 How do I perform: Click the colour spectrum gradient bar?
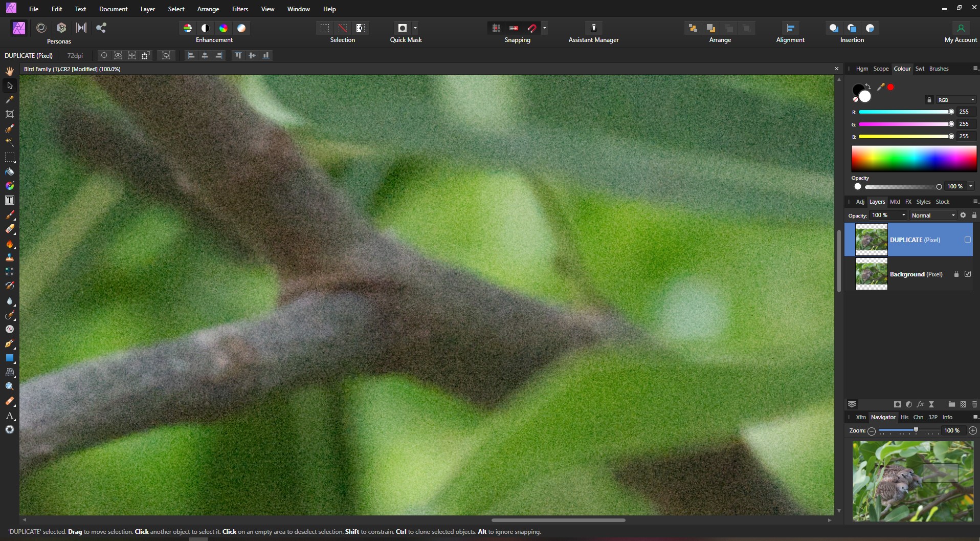(x=914, y=159)
